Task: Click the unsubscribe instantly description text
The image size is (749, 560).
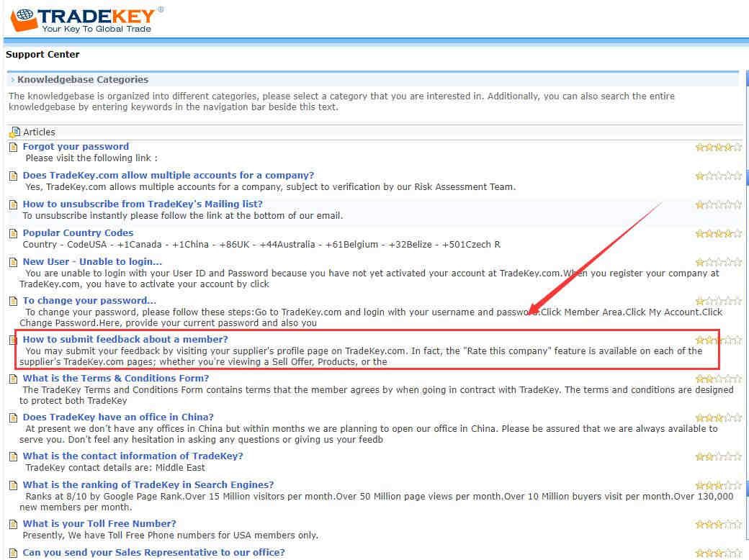Action: tap(183, 216)
